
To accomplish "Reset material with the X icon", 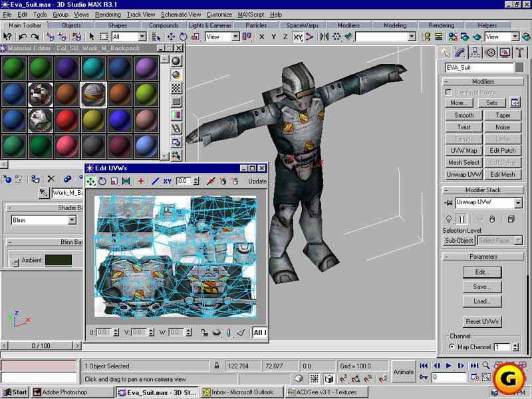I will click(x=51, y=179).
